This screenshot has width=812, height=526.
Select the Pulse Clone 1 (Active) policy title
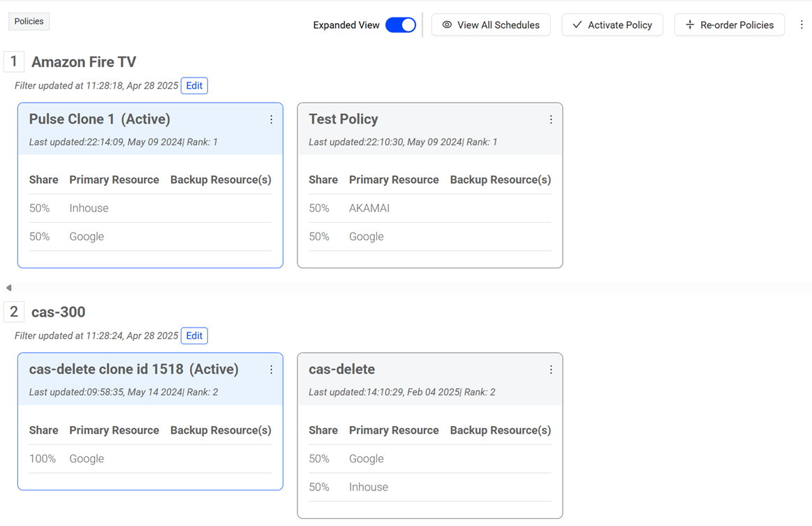tap(99, 119)
